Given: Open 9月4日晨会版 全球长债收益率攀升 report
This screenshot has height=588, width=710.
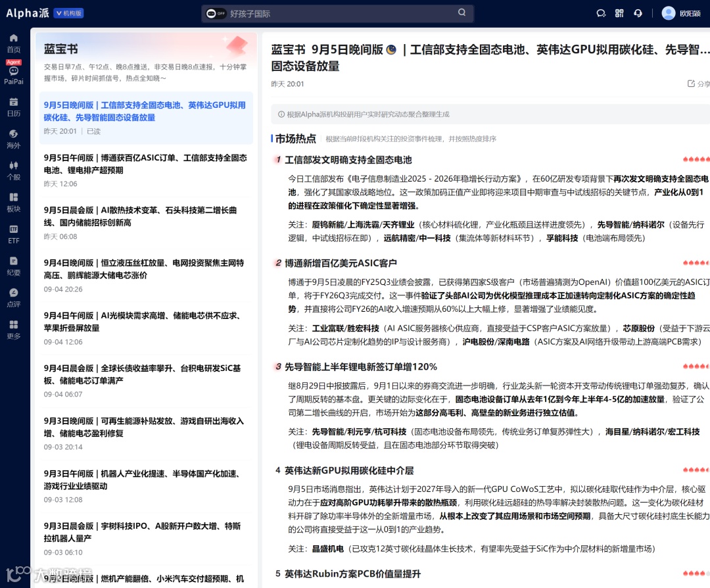Looking at the screenshot, I should (x=146, y=381).
